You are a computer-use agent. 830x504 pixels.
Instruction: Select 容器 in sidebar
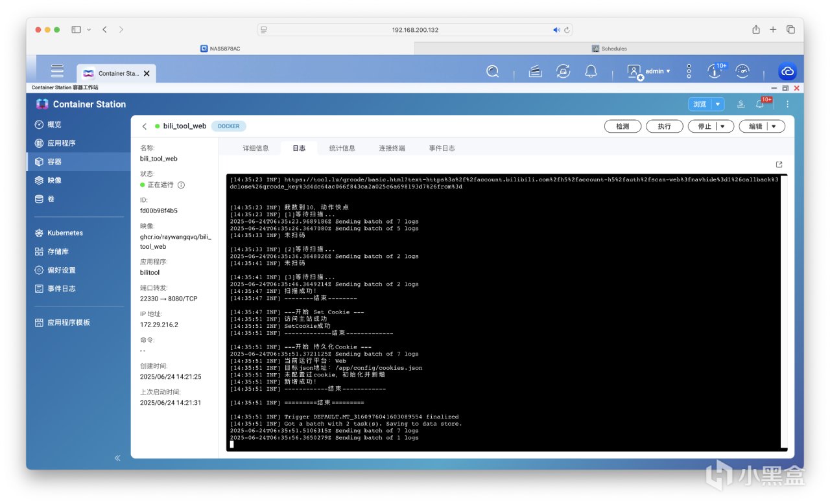pyautogui.click(x=78, y=162)
